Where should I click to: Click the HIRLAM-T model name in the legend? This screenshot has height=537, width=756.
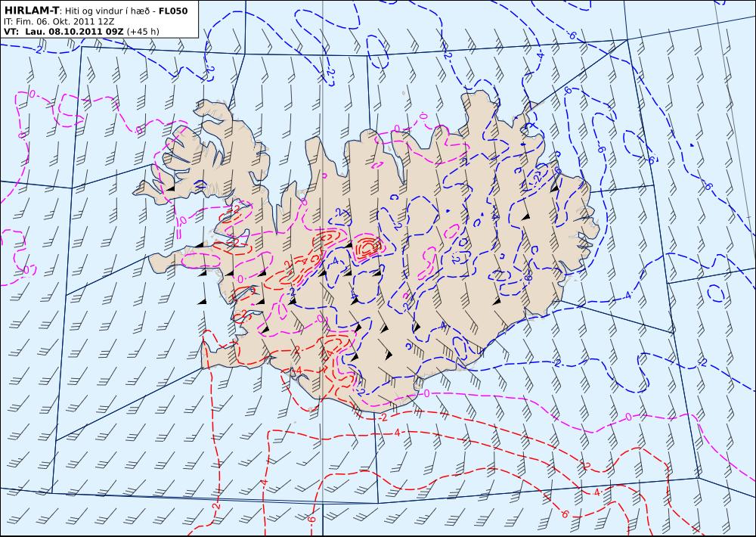[31, 11]
